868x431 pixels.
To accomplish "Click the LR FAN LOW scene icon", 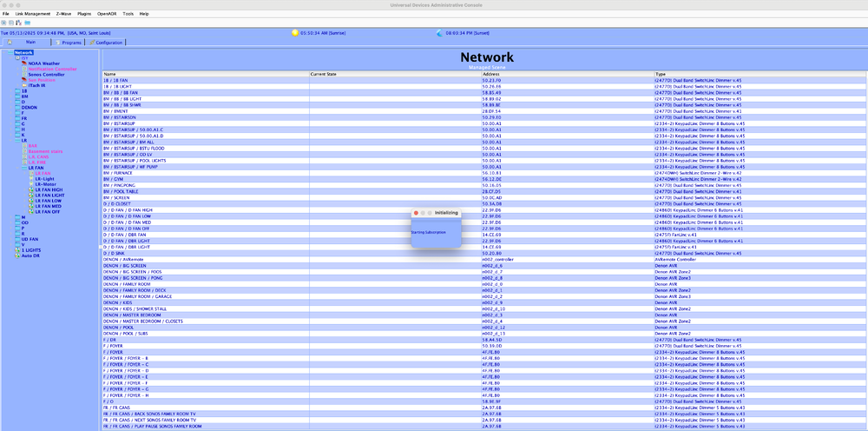I will point(31,201).
